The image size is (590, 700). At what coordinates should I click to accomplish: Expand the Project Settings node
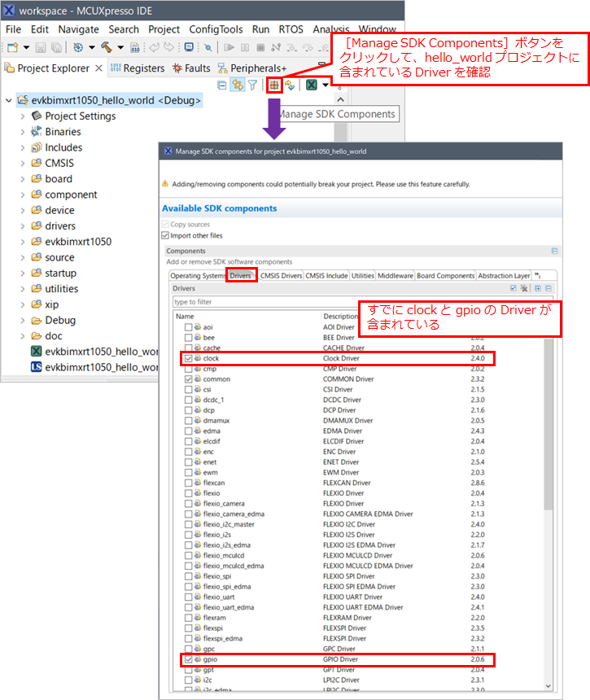click(x=22, y=116)
